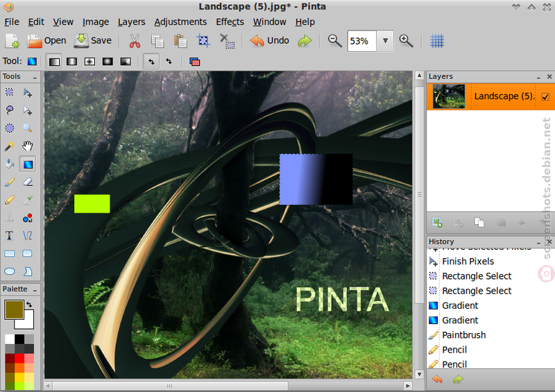This screenshot has height=392, width=555.
Task: Enable Conical Gradient mode
Action: tap(126, 62)
